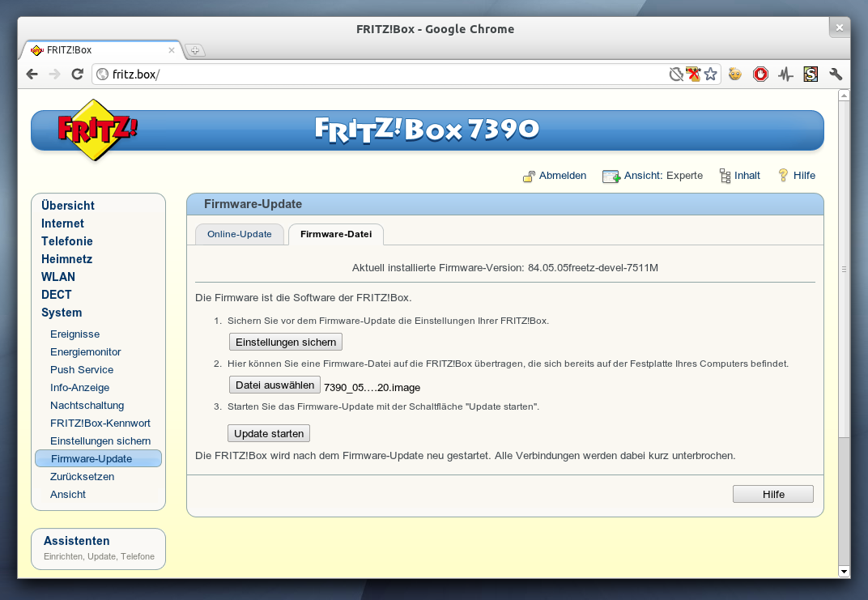Select the Firmware-Datei tab

(335, 234)
